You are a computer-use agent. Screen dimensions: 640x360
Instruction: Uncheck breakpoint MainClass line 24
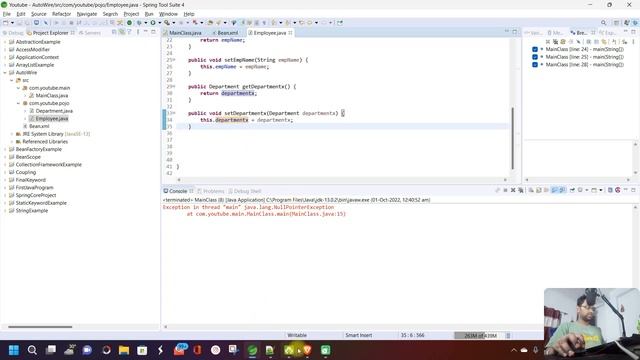pos(535,49)
